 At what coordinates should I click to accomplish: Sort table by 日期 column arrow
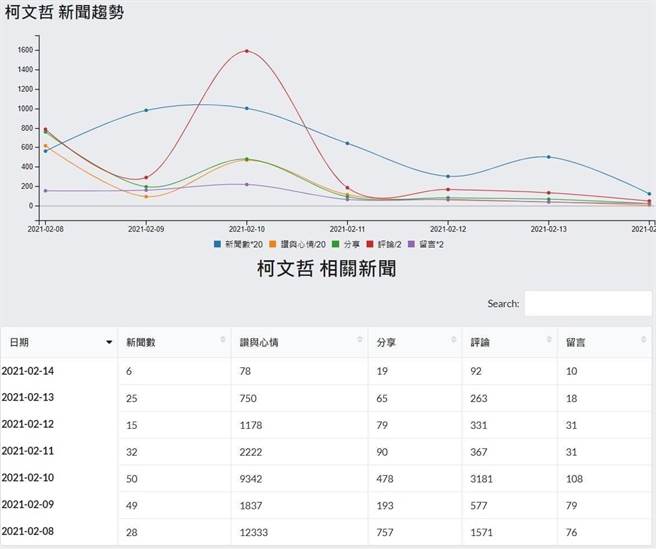pyautogui.click(x=109, y=342)
